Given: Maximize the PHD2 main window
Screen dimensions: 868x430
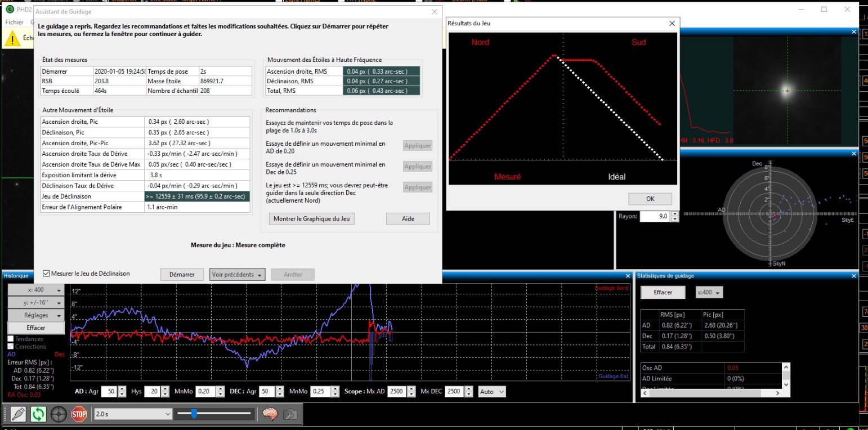Looking at the screenshot, I should [824, 10].
